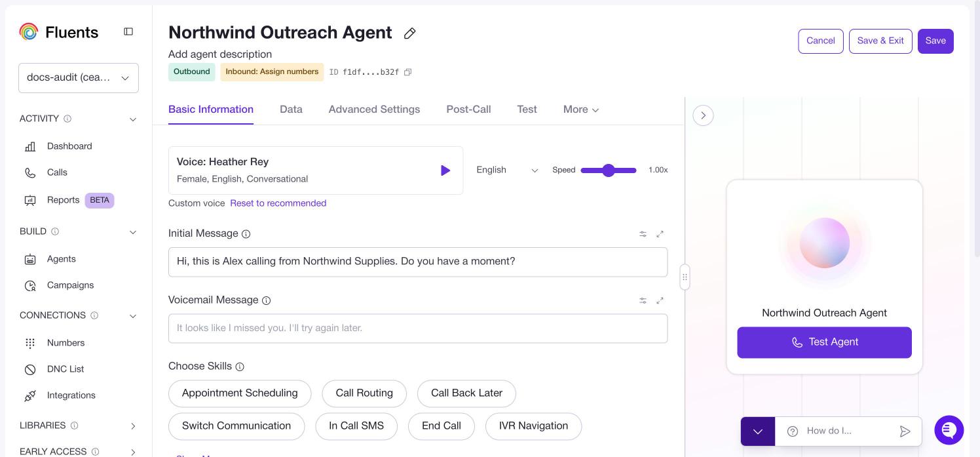Toggle In Call SMS skill
This screenshot has height=457, width=980.
click(356, 426)
